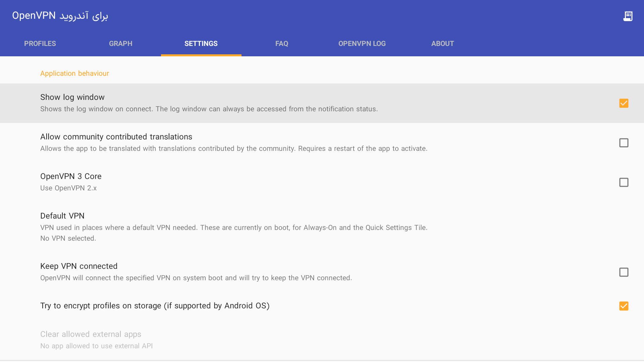Open the FAQ tab
The image size is (644, 362).
(282, 44)
